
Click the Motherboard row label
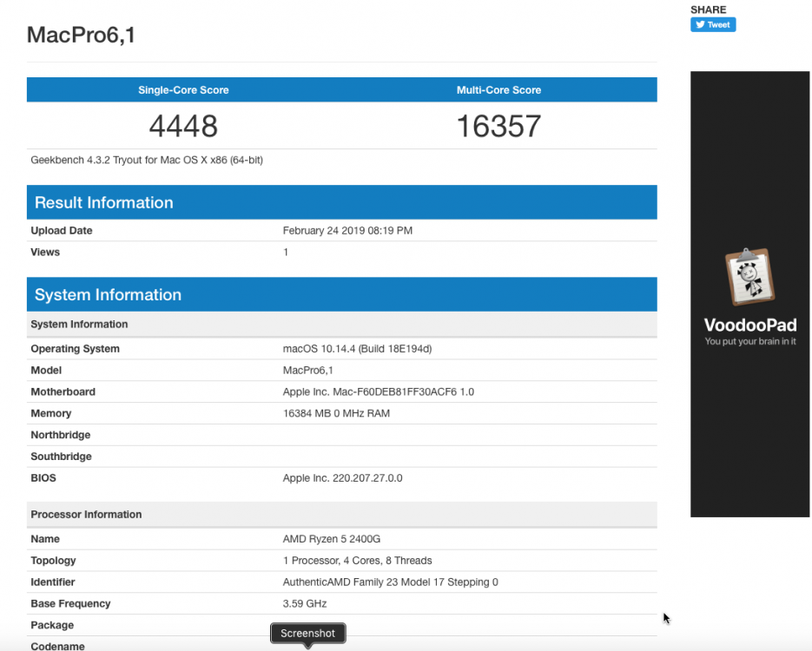pyautogui.click(x=63, y=391)
